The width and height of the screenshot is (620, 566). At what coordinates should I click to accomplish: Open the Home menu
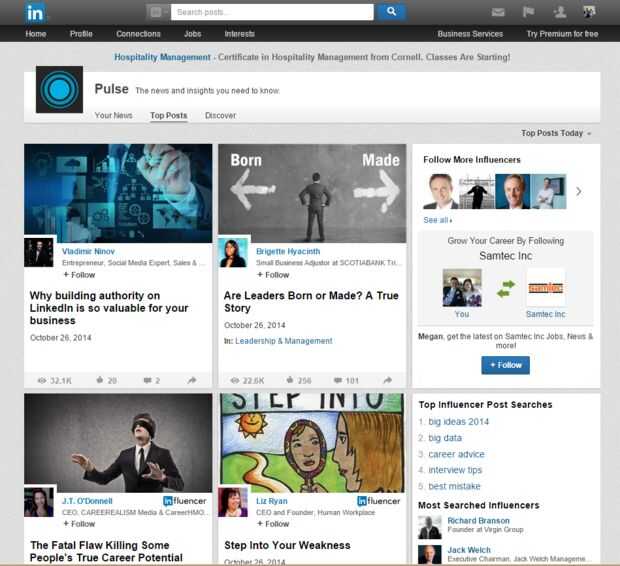coord(36,34)
